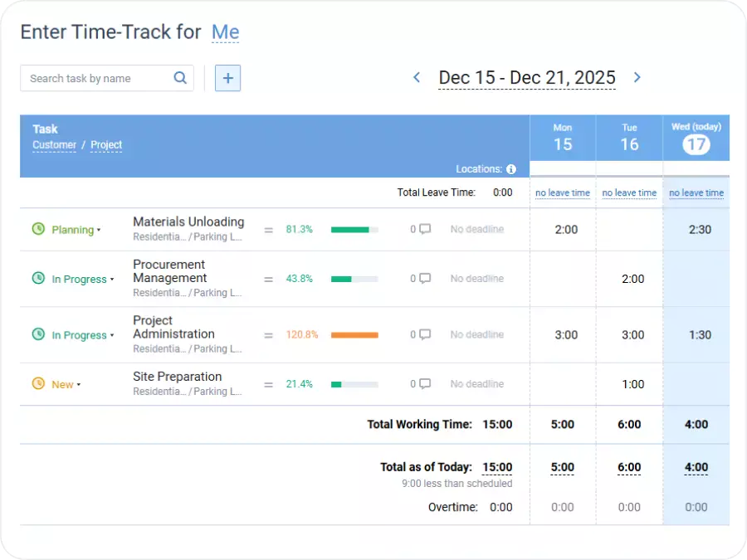Open the comment bubble for Materials Unloading
This screenshot has width=747, height=560.
423,229
